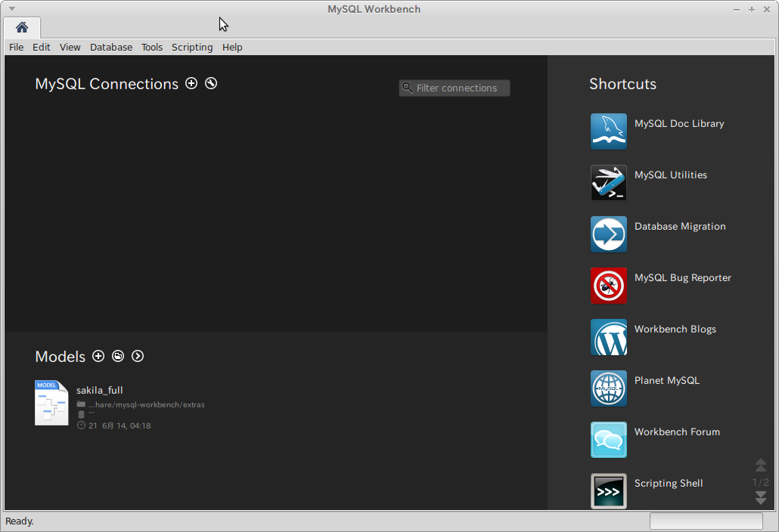Click the folder icon under sakila_full
This screenshot has height=532, width=779.
pyautogui.click(x=81, y=404)
